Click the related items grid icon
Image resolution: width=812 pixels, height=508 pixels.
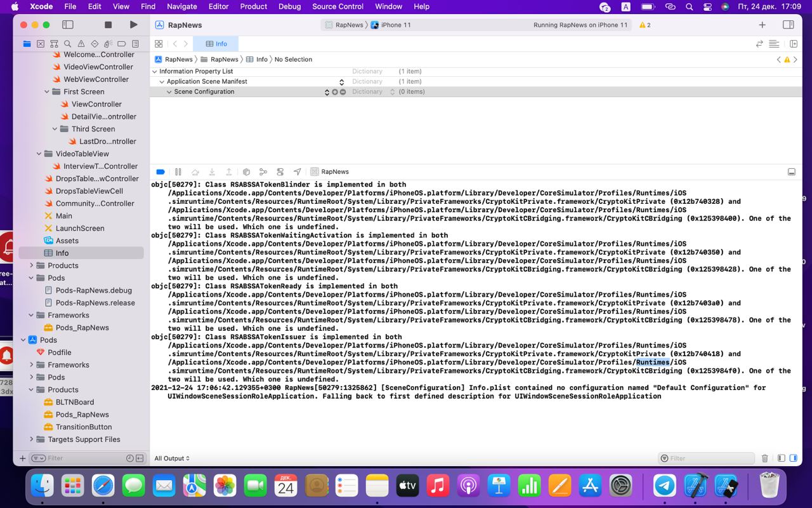point(159,44)
